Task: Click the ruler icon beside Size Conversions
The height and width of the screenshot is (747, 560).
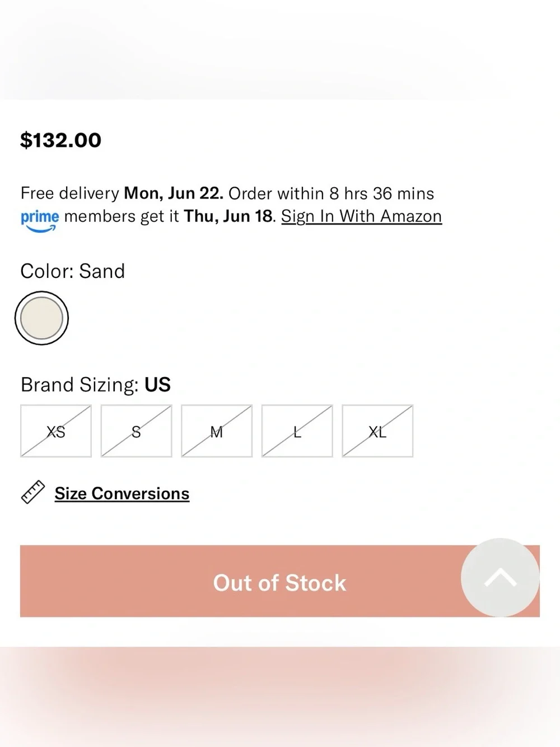Action: (33, 493)
